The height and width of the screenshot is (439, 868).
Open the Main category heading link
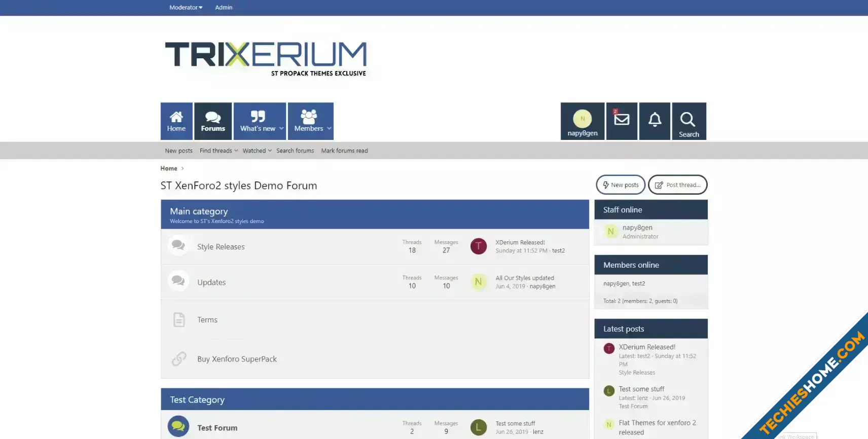click(199, 211)
